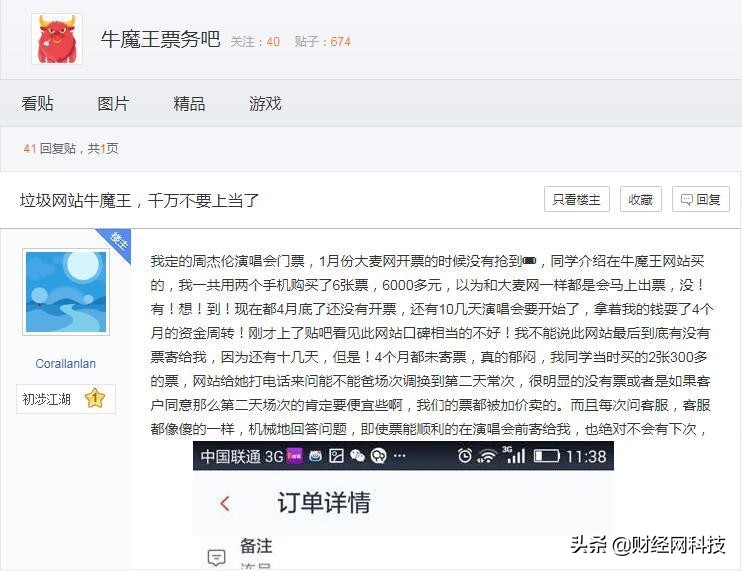The width and height of the screenshot is (742, 571).
Task: Select the 初涉江湖 level badge
Action: (x=66, y=399)
